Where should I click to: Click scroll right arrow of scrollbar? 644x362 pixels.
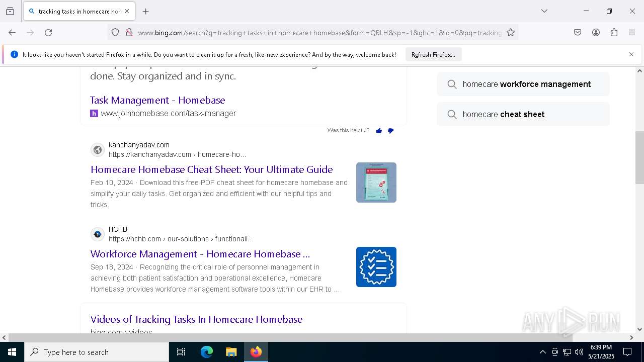pos(631,337)
